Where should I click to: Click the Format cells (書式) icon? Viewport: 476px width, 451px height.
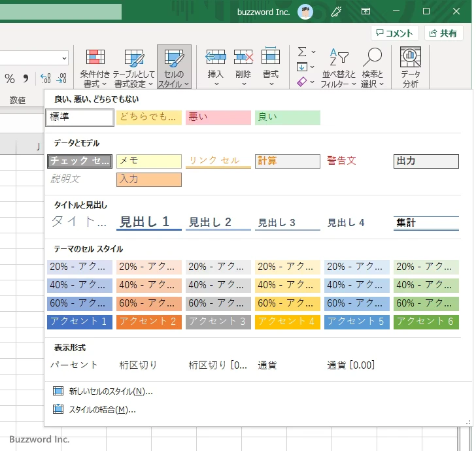coord(271,56)
